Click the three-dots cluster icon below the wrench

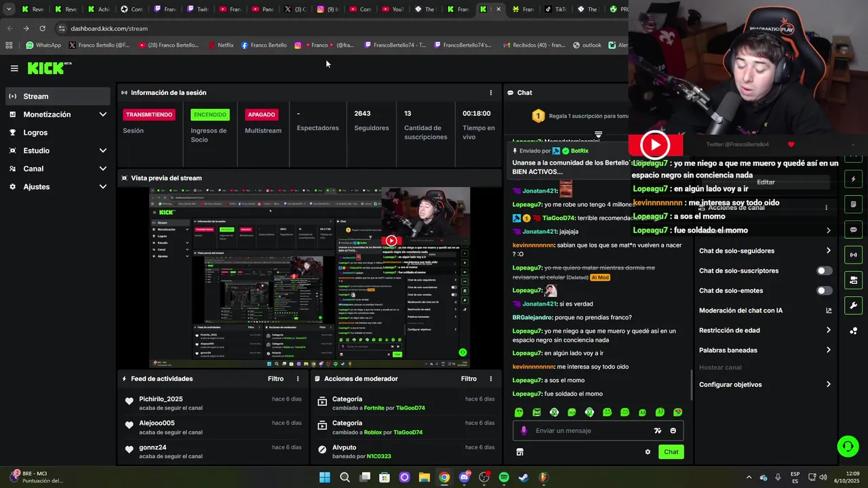coord(853,331)
